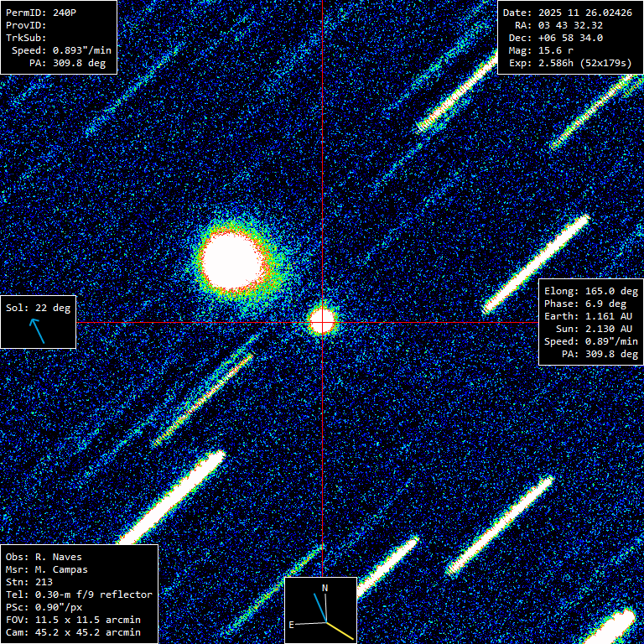This screenshot has width=644, height=644.
Task: Click the Elong 165.0 deg reading
Action: tap(590, 292)
